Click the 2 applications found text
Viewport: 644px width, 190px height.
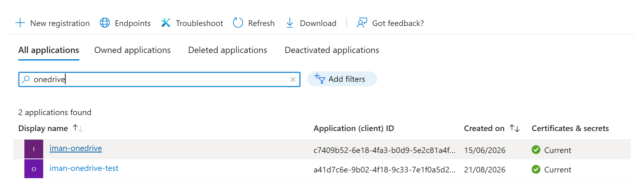coord(55,112)
